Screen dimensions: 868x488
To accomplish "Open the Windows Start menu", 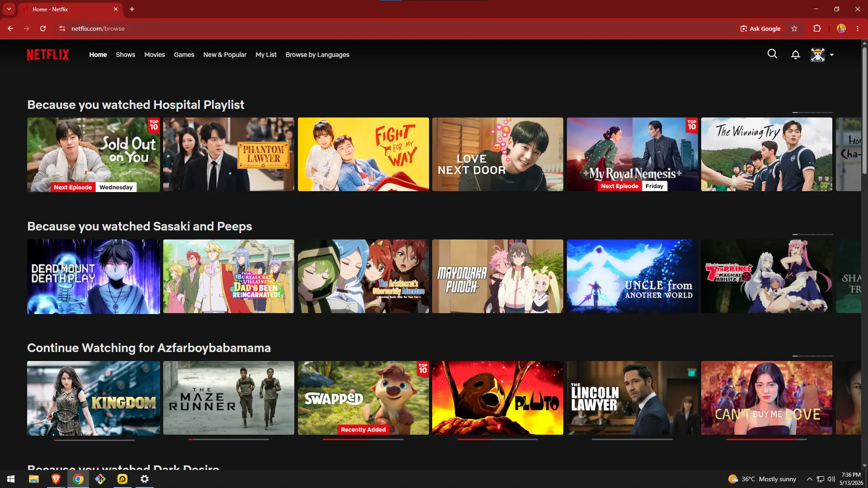I will (11, 479).
